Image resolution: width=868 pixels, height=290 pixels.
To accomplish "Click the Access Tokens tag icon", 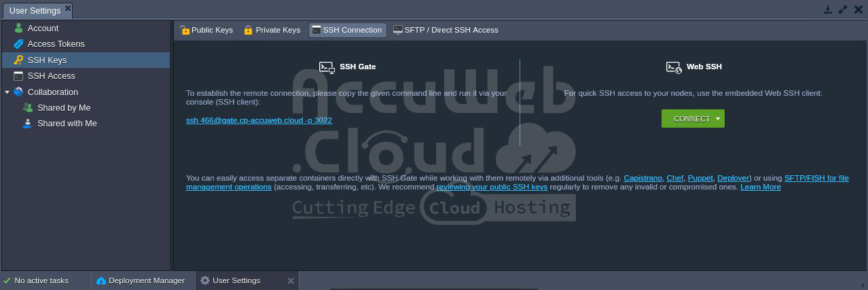I will click(x=18, y=44).
